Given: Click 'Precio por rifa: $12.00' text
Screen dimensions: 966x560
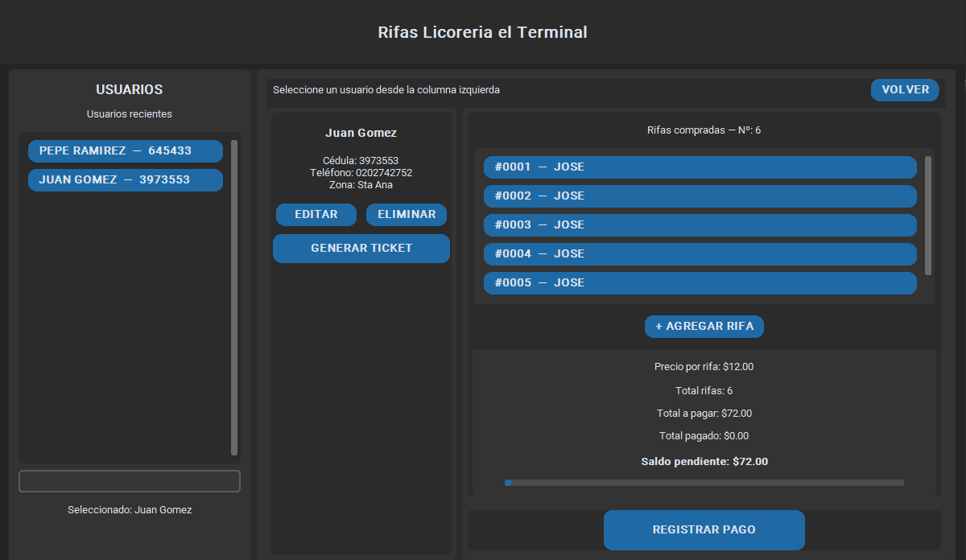Looking at the screenshot, I should [704, 367].
